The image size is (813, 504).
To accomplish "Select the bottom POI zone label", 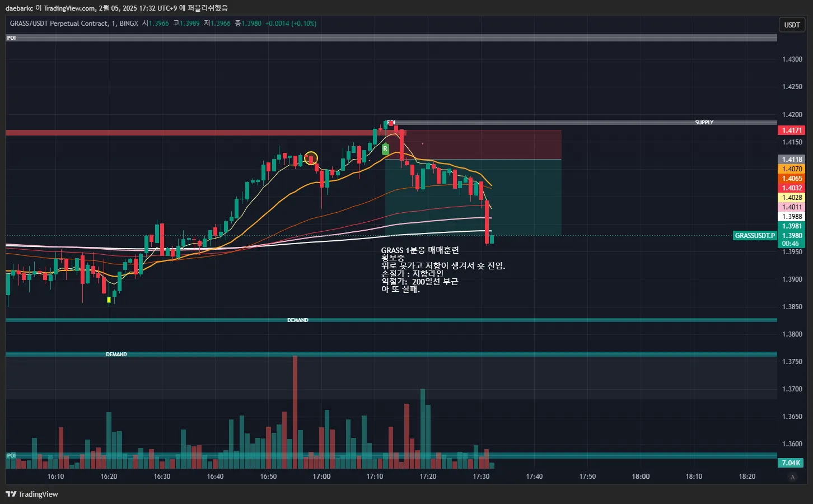I will coord(11,456).
